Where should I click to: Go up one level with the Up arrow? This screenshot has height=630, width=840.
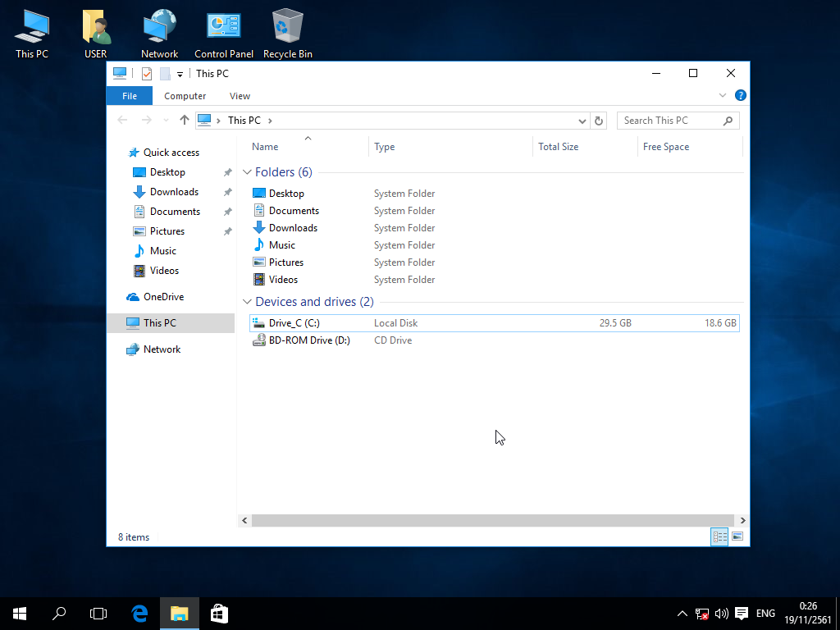184,121
